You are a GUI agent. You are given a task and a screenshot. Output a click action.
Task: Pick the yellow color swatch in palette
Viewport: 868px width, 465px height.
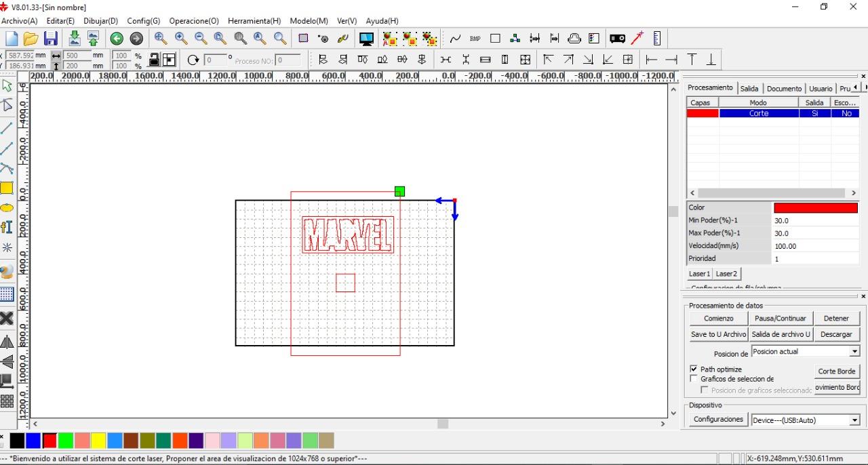click(x=98, y=441)
